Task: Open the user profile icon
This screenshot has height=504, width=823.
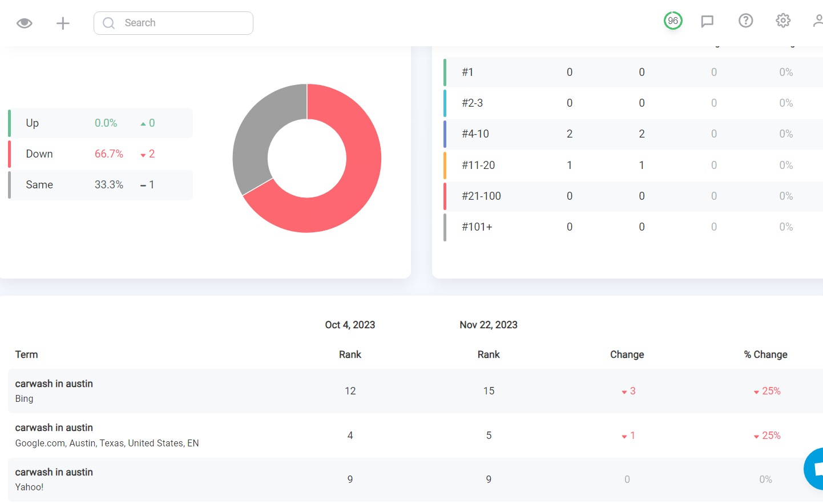Action: click(818, 21)
